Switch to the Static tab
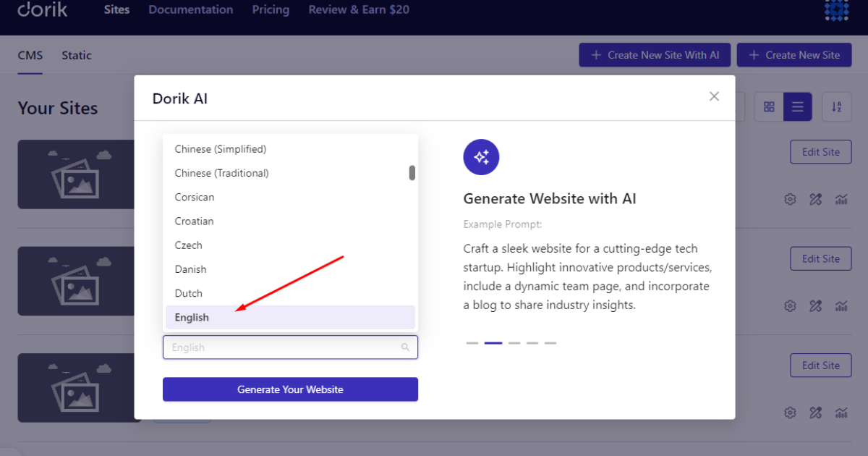868x456 pixels. tap(77, 55)
